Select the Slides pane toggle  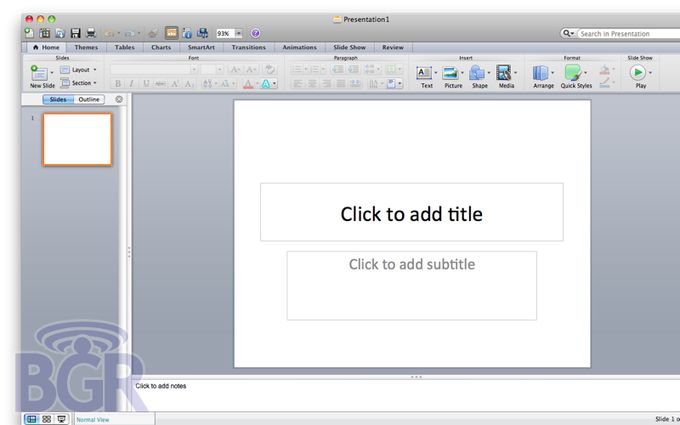[x=58, y=99]
